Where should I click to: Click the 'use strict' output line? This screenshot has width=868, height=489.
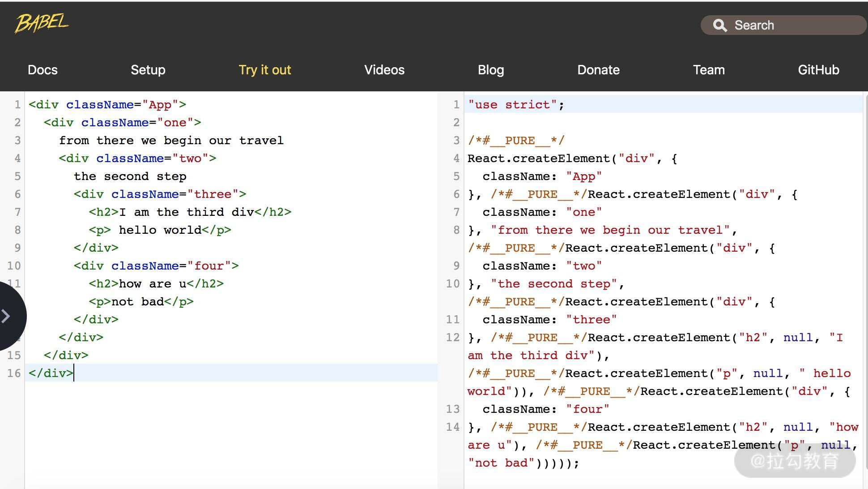click(x=516, y=105)
